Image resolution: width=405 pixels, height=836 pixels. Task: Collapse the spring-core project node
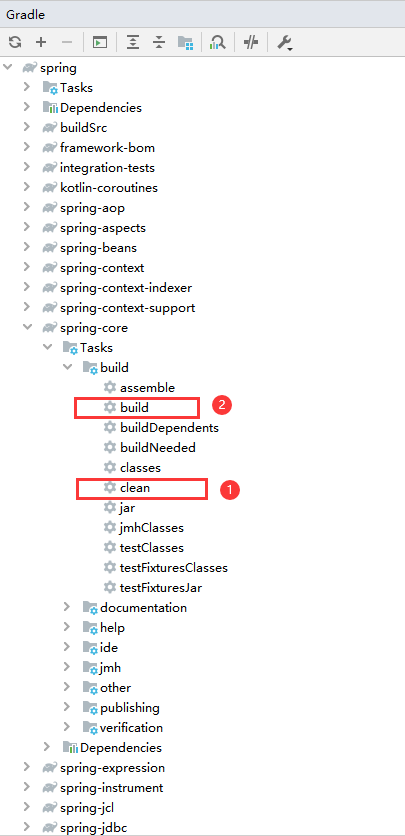[27, 327]
